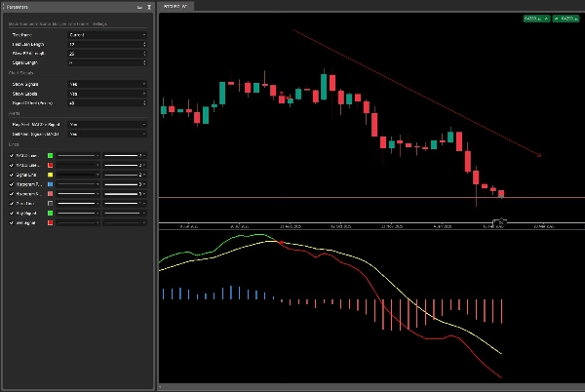Click the Slow EMA Length stepper arrows

pos(144,54)
